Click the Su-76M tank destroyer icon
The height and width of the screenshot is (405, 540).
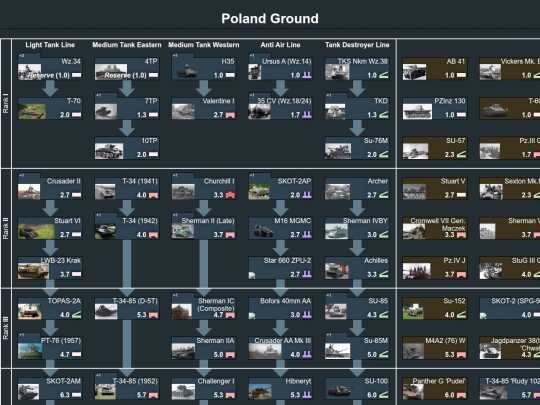pos(384,155)
